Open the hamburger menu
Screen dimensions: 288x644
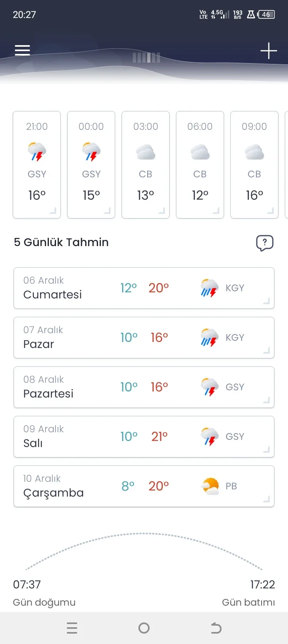[22, 50]
